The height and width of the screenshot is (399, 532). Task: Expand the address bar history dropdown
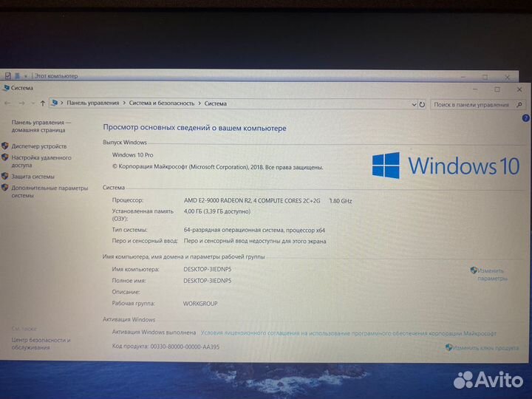tap(414, 104)
